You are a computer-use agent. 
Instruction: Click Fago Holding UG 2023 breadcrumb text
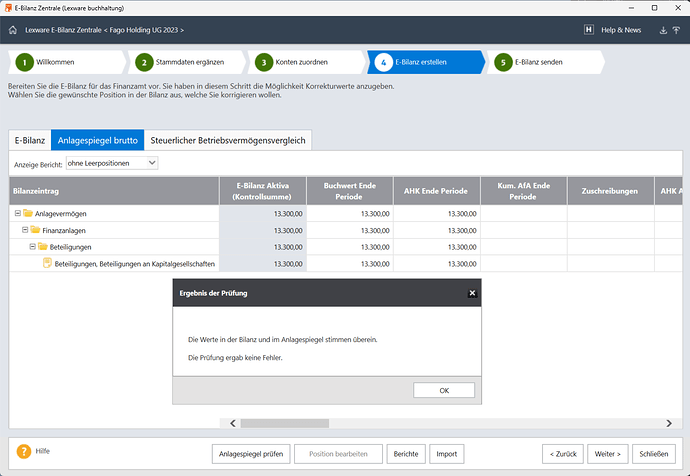click(143, 30)
